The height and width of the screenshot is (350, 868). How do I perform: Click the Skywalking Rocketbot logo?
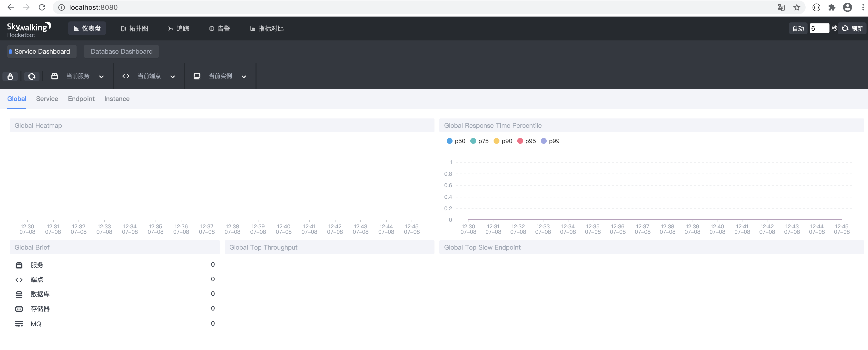click(x=29, y=29)
